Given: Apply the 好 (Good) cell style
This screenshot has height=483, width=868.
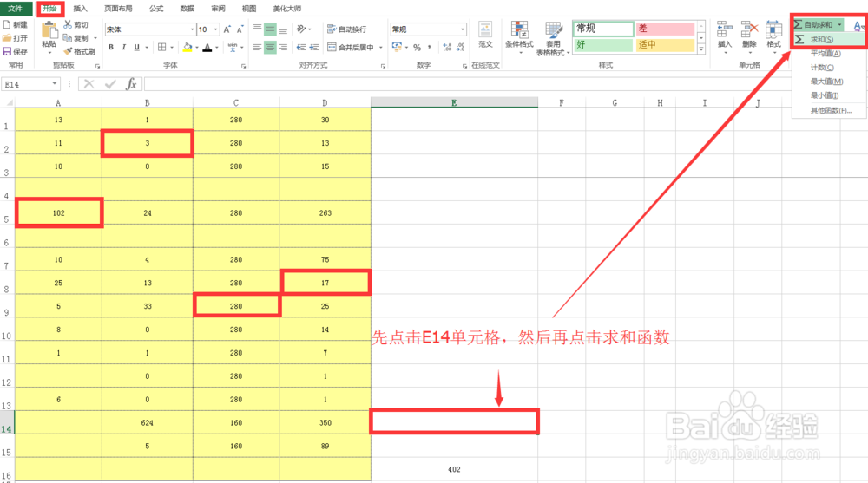Looking at the screenshot, I should 603,45.
